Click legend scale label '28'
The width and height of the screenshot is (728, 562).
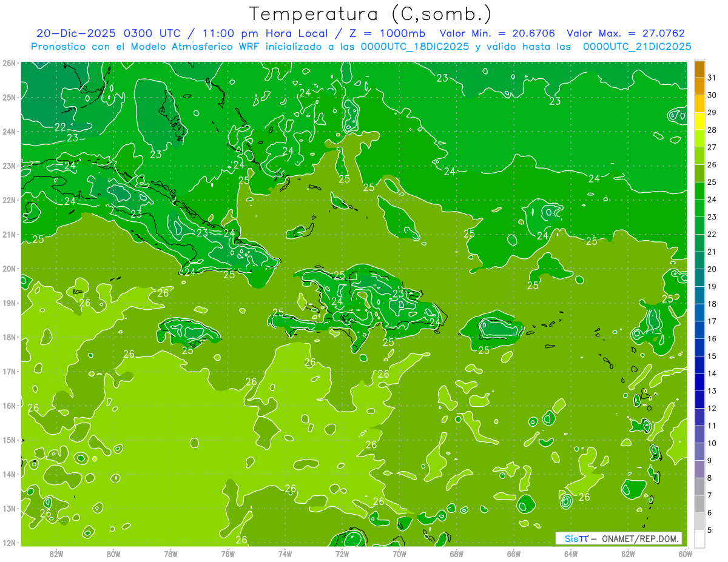pos(712,130)
